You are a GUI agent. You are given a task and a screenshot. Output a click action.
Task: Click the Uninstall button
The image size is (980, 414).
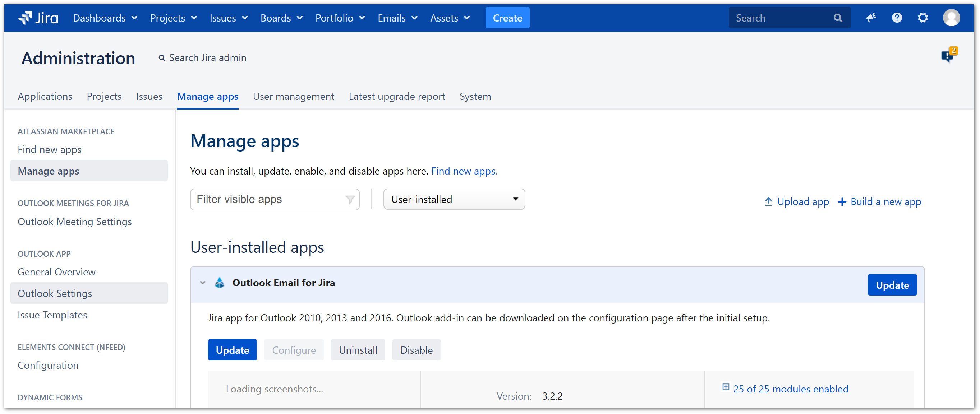358,350
